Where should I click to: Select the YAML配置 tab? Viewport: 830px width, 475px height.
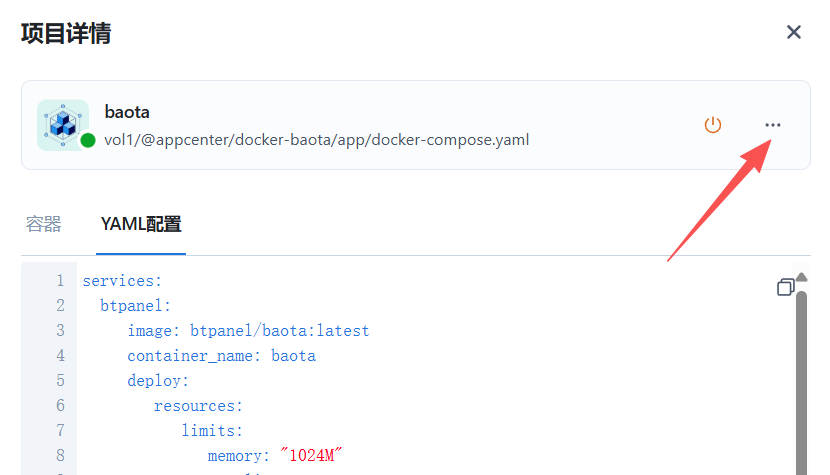click(x=141, y=224)
